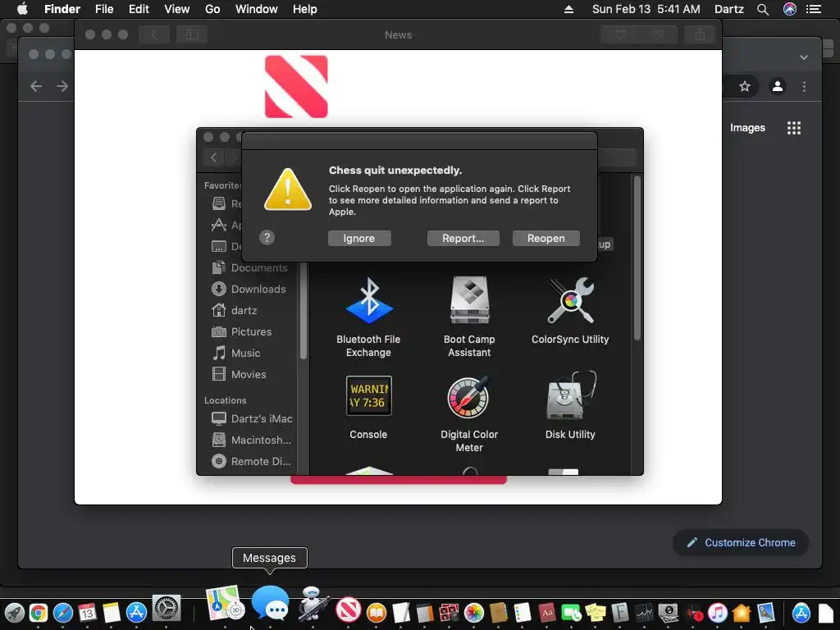Open the File menu
This screenshot has width=840, height=630.
[x=104, y=9]
